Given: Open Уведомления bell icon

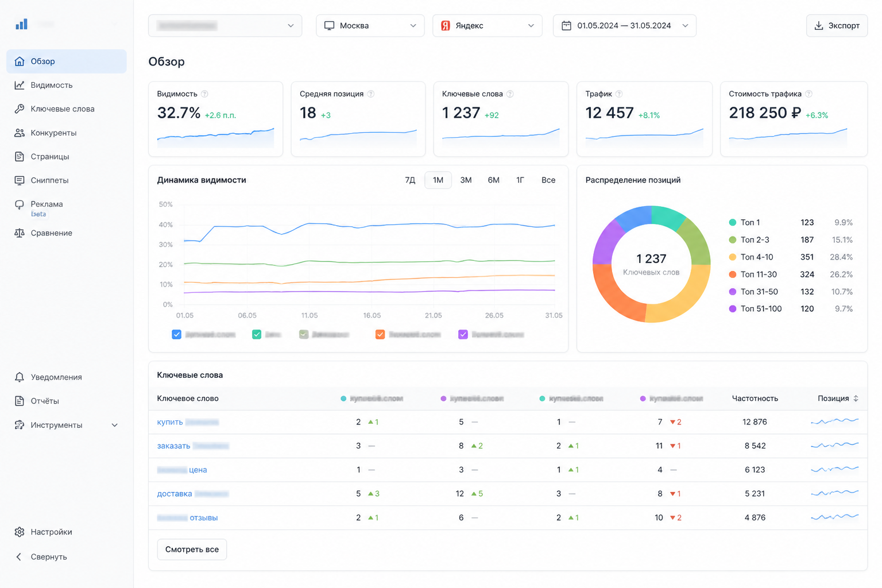Looking at the screenshot, I should 20,377.
